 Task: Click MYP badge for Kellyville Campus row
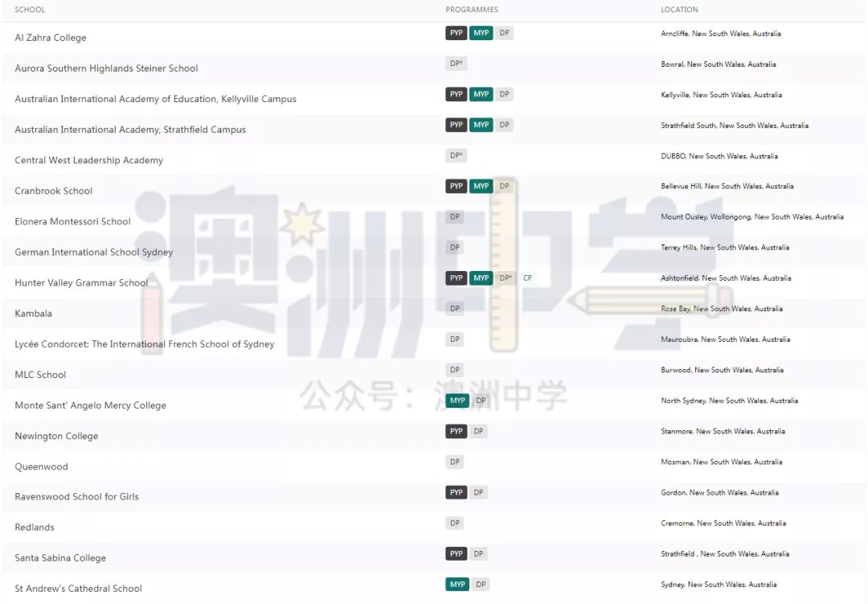(x=481, y=94)
